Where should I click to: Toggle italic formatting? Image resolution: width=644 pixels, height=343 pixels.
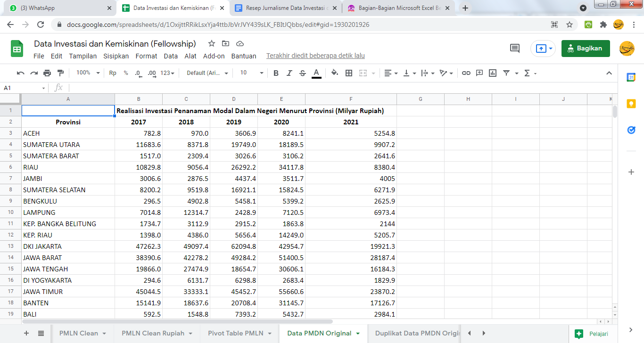point(289,73)
